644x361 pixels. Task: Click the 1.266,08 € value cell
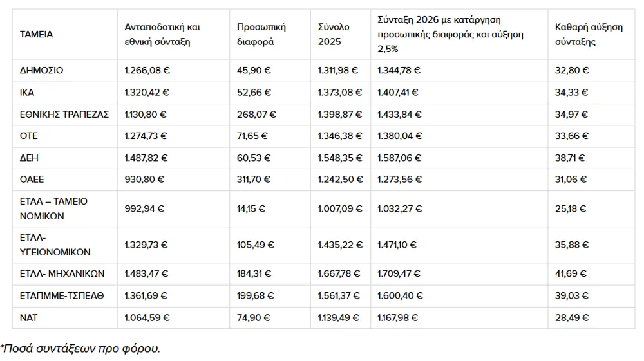[x=147, y=71]
